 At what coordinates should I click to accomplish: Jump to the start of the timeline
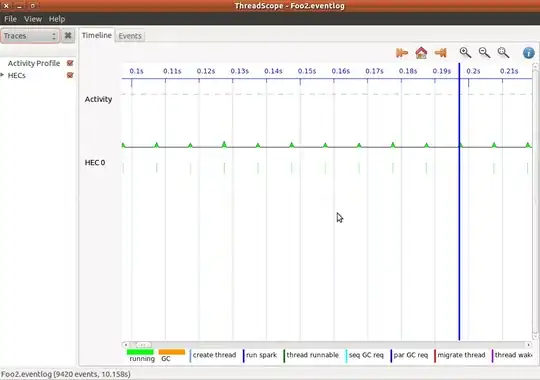coord(402,53)
